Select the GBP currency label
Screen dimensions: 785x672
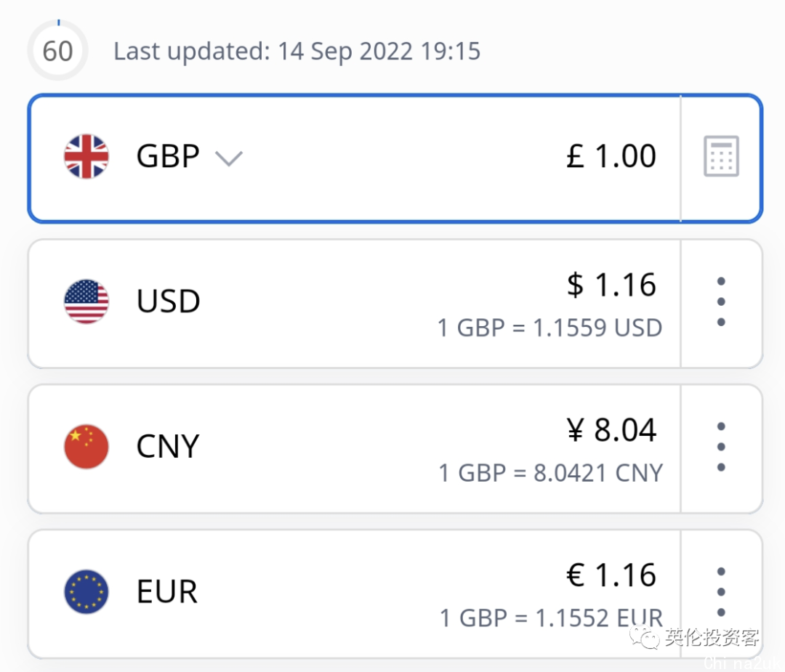click(168, 156)
